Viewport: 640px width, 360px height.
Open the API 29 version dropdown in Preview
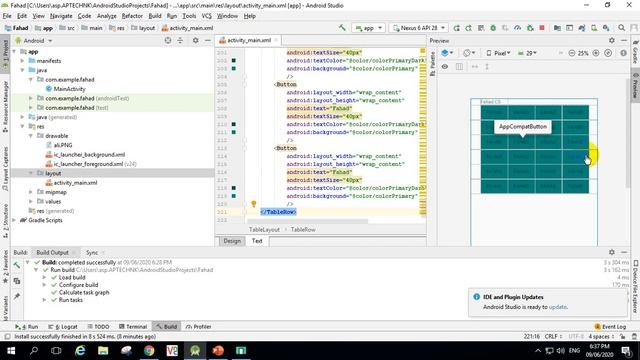(527, 53)
